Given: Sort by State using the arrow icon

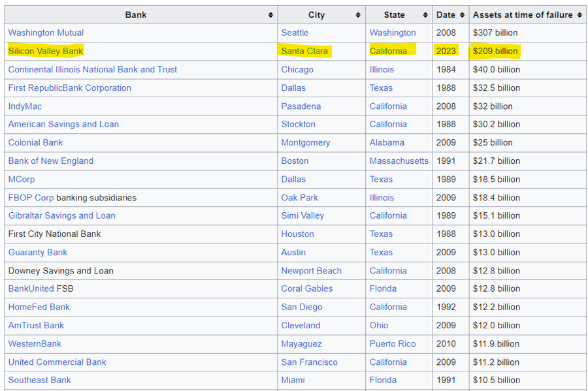Looking at the screenshot, I should point(425,15).
